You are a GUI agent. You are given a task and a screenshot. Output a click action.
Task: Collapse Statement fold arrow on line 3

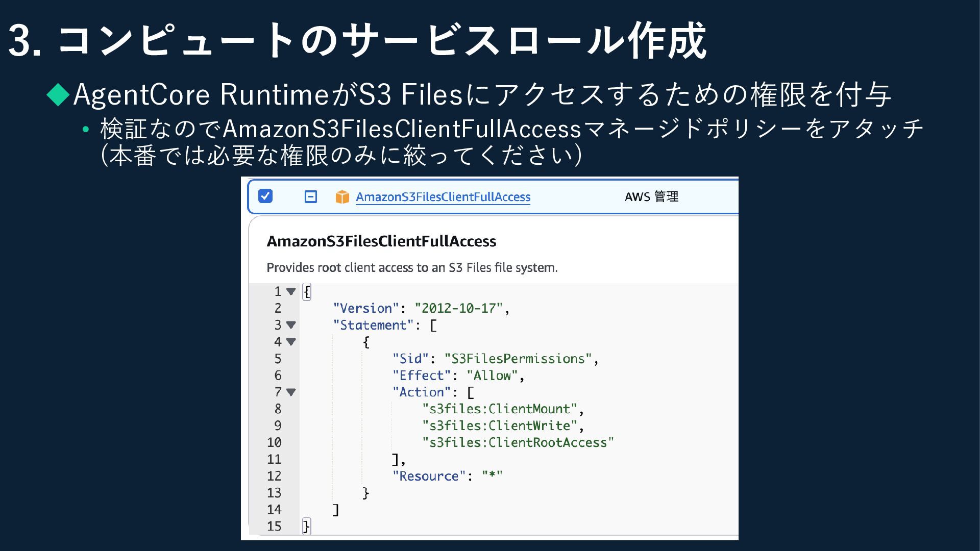pos(291,325)
